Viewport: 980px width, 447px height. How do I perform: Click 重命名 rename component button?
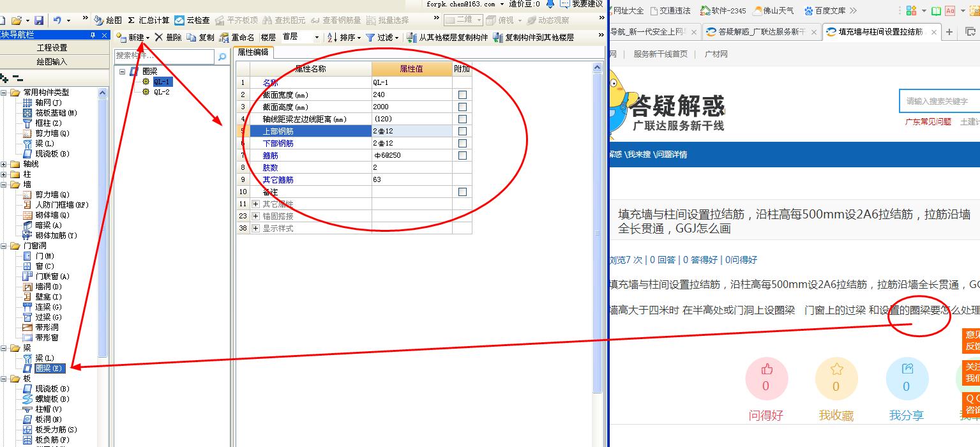click(x=237, y=38)
